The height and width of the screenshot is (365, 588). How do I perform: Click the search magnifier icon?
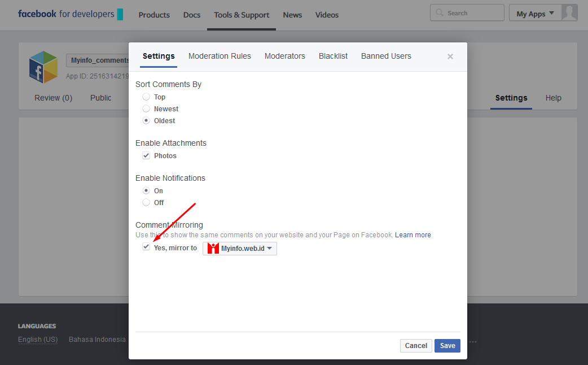click(x=439, y=13)
